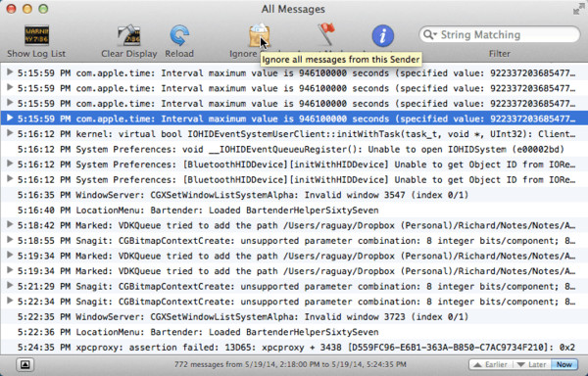Expand the 5:18:42 PM Marked VDKQueue message

[x=10, y=224]
